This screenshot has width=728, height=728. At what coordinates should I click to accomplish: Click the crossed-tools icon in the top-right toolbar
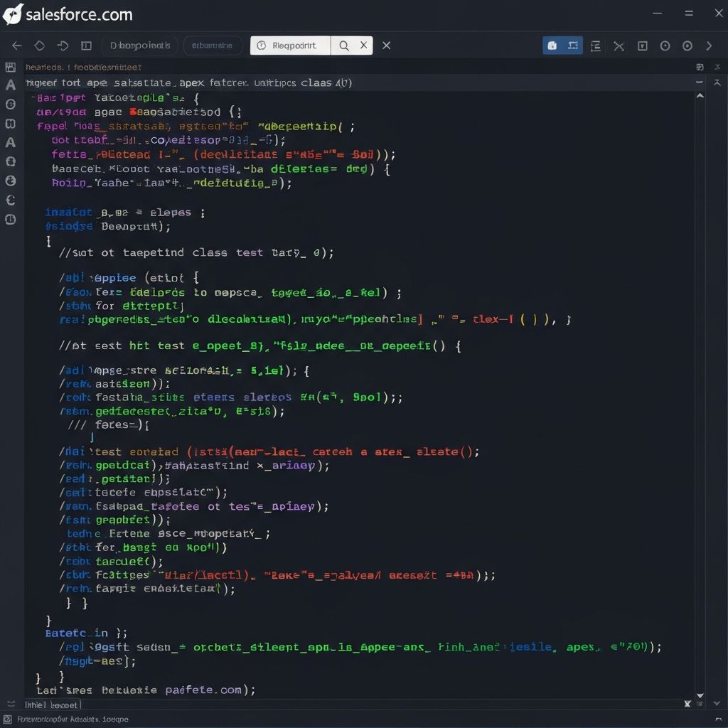tap(619, 45)
